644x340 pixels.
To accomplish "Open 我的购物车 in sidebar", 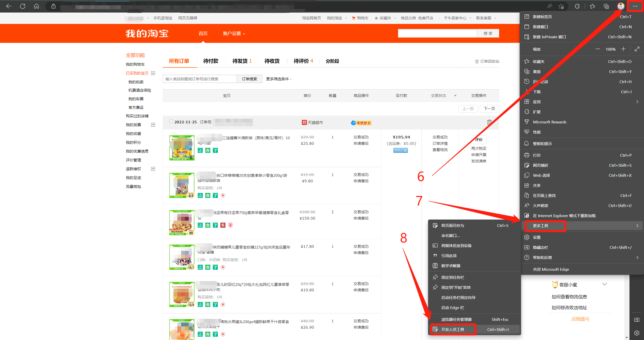I will pos(135,64).
